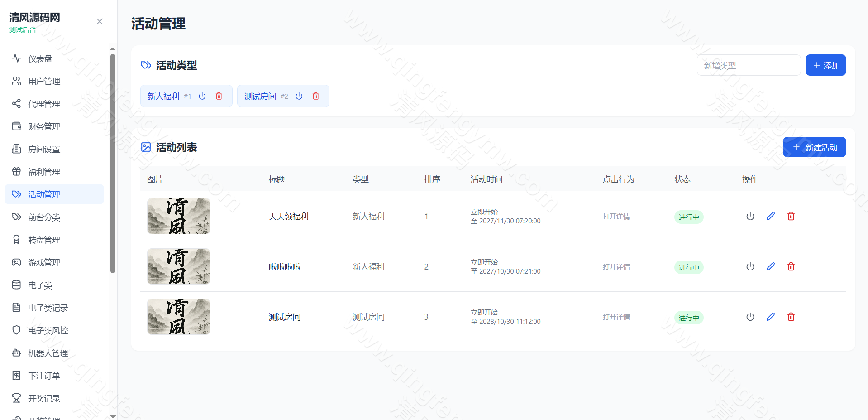Click the 活动时间 column header
The width and height of the screenshot is (868, 420).
(x=486, y=179)
